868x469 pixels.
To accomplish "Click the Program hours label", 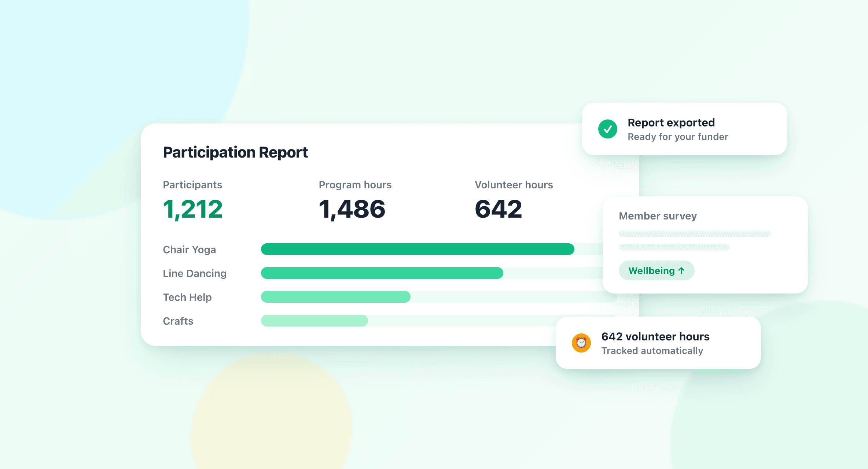I will coord(355,185).
